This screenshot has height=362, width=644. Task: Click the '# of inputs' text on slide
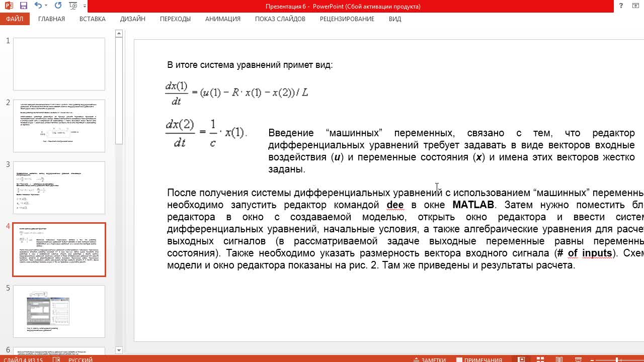point(584,253)
